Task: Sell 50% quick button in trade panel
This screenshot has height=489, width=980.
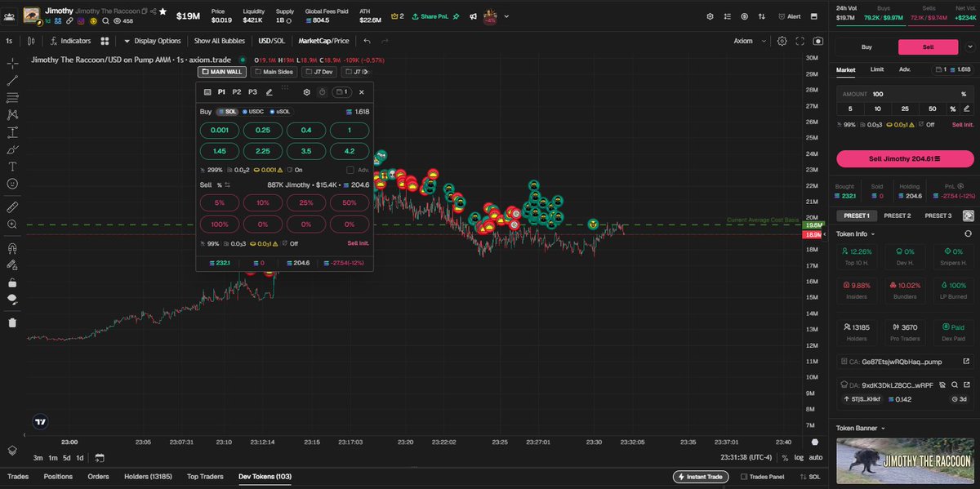Action: point(350,202)
